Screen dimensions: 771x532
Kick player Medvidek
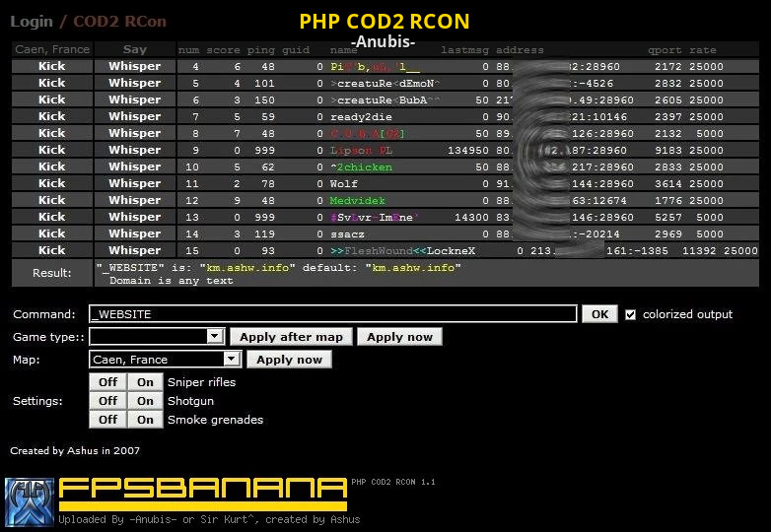[x=52, y=201]
